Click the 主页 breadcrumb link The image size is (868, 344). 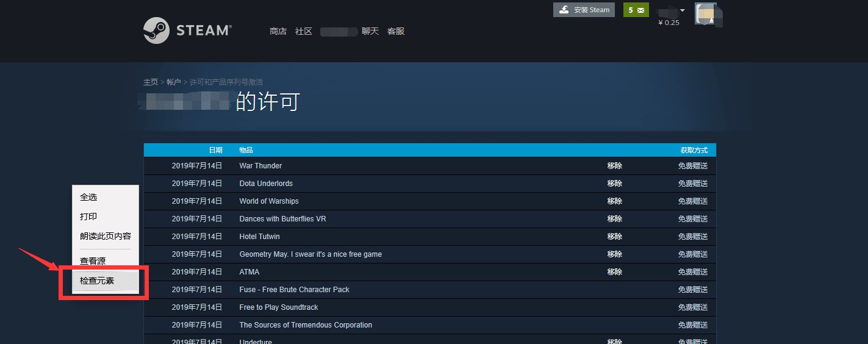pyautogui.click(x=150, y=82)
